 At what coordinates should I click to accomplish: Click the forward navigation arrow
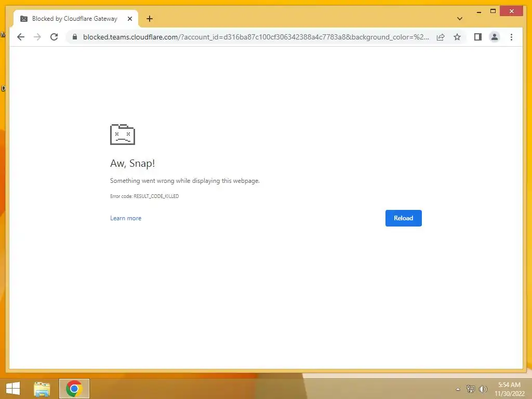pos(37,37)
